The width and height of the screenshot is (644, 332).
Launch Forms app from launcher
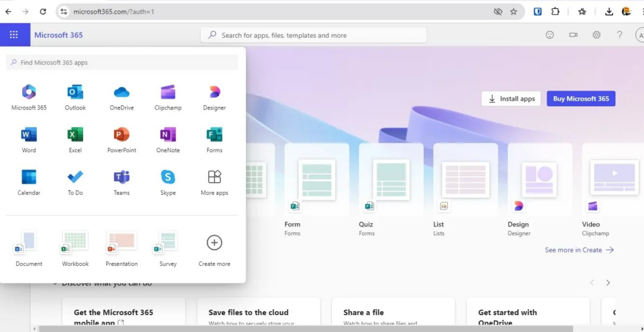pyautogui.click(x=214, y=140)
